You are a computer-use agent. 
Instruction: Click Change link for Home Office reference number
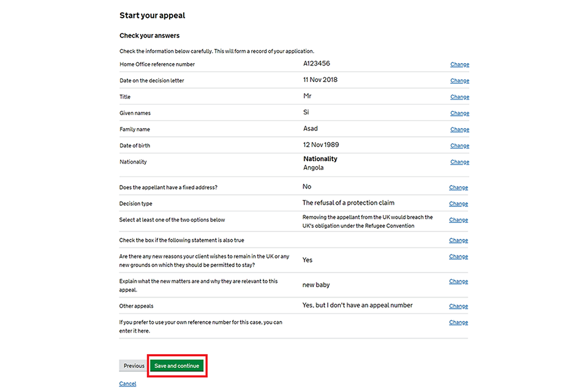(x=459, y=64)
